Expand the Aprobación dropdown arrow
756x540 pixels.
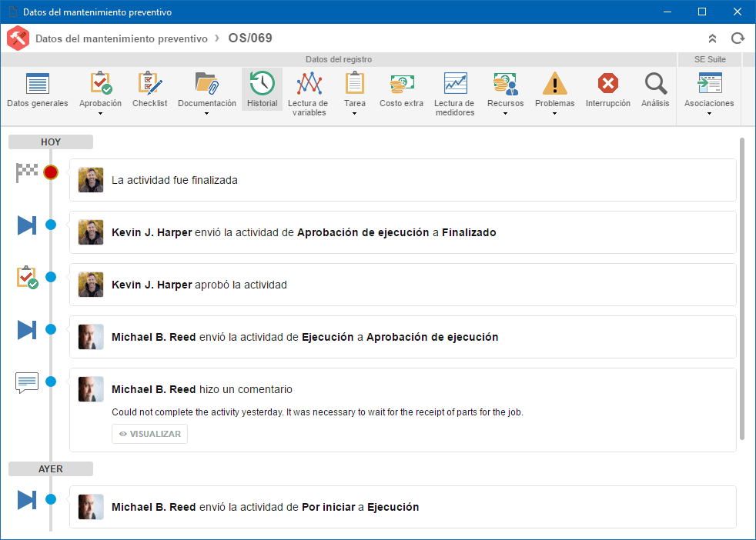(100, 114)
